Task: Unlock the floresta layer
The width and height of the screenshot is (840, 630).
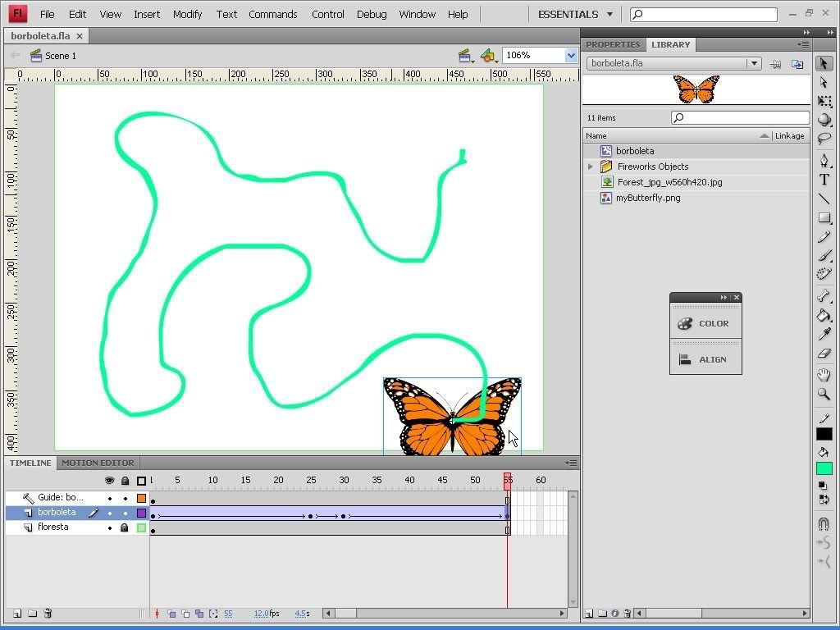Action: [126, 527]
